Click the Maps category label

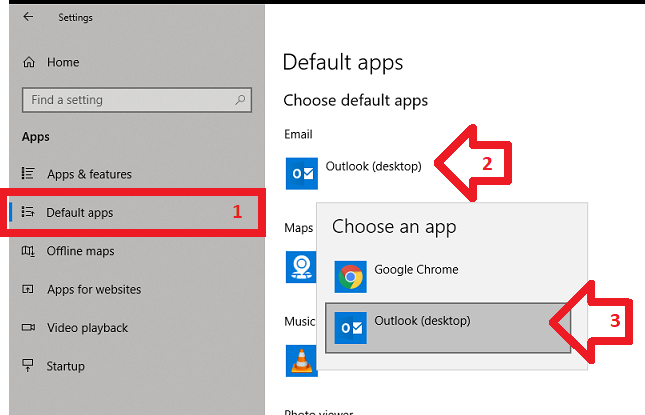point(299,228)
